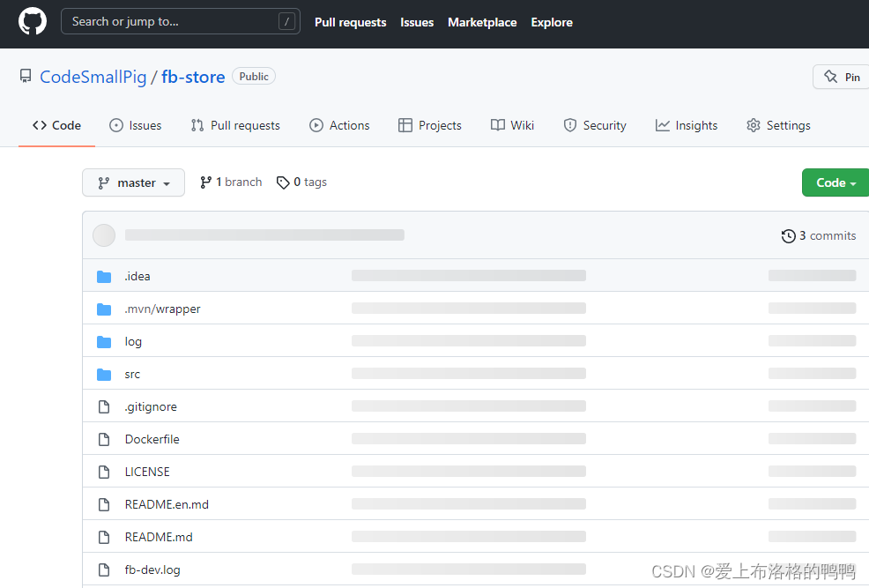Open the README.en.md file name
869x588 pixels.
click(167, 504)
